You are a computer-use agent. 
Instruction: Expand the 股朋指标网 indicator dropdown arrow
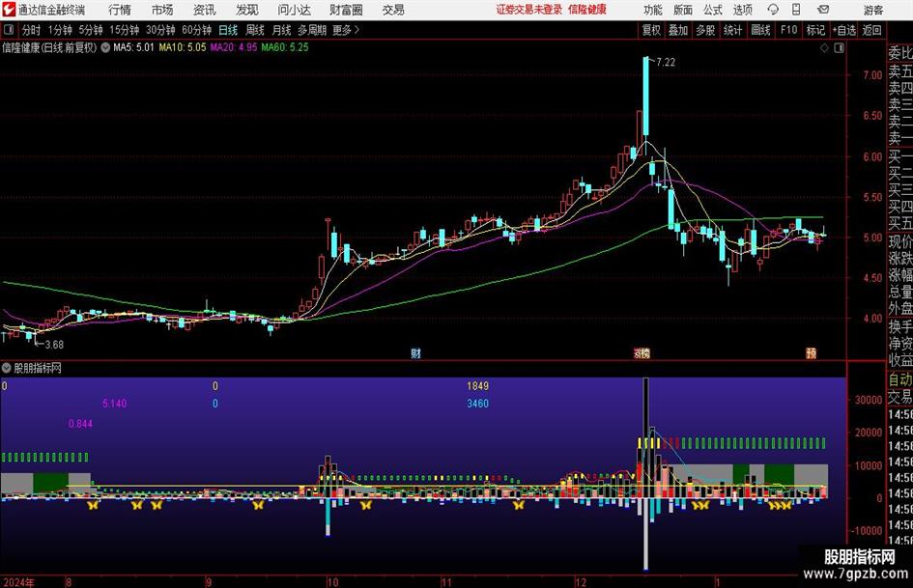(7, 368)
